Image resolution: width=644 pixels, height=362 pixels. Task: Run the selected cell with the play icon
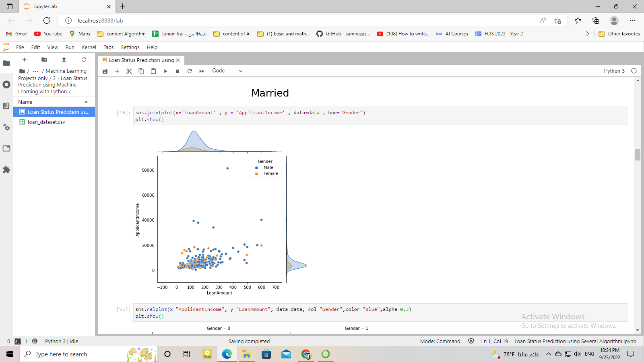tap(165, 71)
